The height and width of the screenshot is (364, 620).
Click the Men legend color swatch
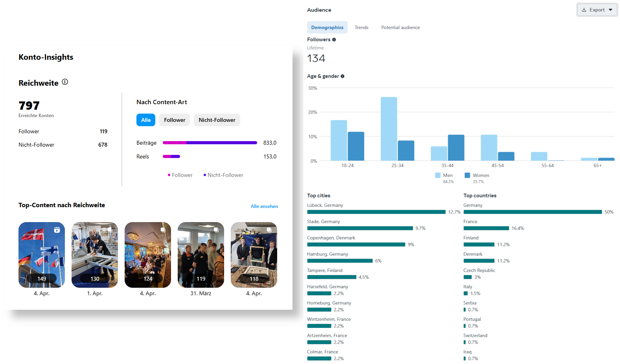click(x=438, y=175)
